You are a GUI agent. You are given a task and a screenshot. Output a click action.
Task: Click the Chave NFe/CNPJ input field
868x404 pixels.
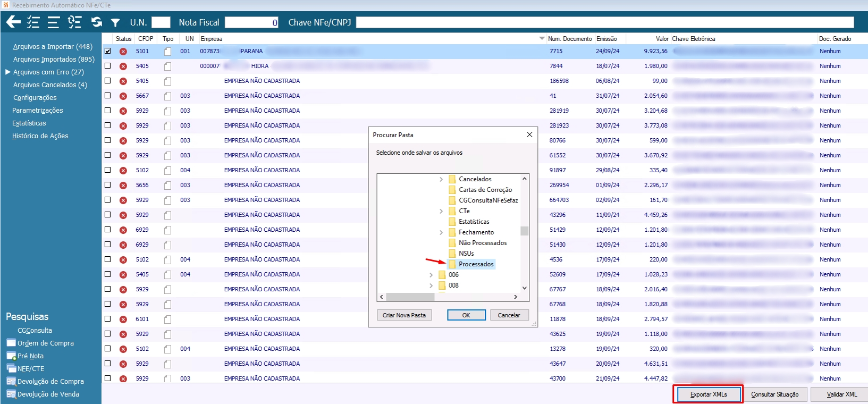[x=605, y=22]
